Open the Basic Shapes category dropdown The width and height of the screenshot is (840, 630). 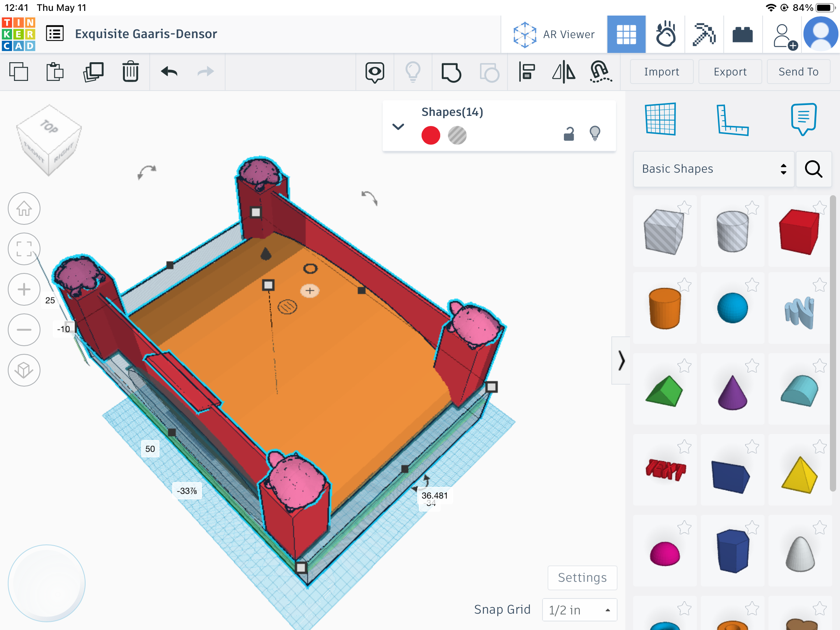[x=713, y=169]
